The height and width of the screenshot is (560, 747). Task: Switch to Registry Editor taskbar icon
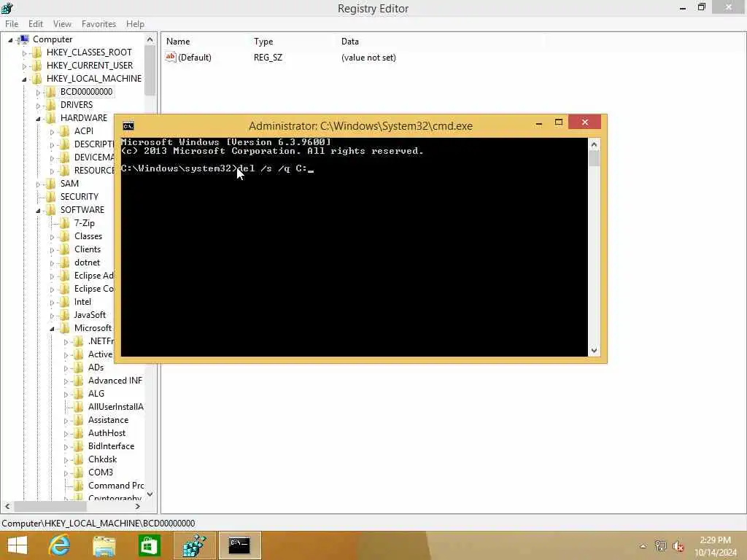[x=194, y=545]
